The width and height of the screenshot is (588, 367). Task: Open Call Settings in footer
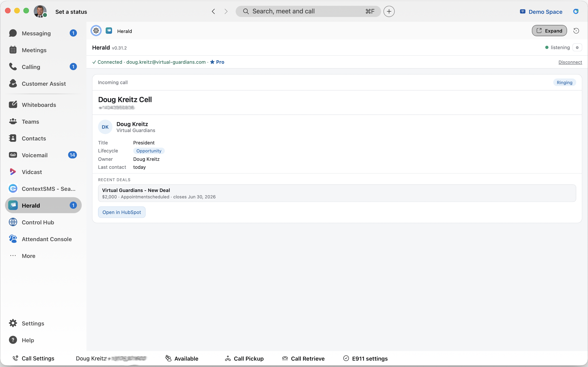coord(33,359)
